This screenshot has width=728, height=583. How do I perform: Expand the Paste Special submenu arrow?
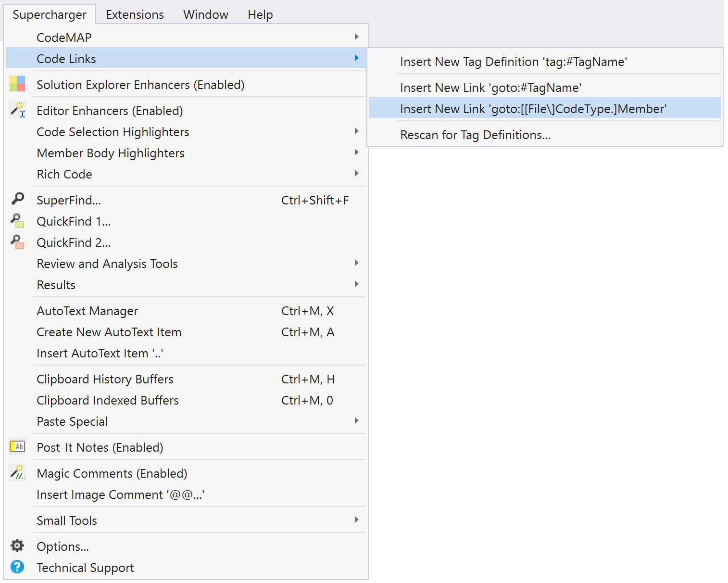click(356, 420)
